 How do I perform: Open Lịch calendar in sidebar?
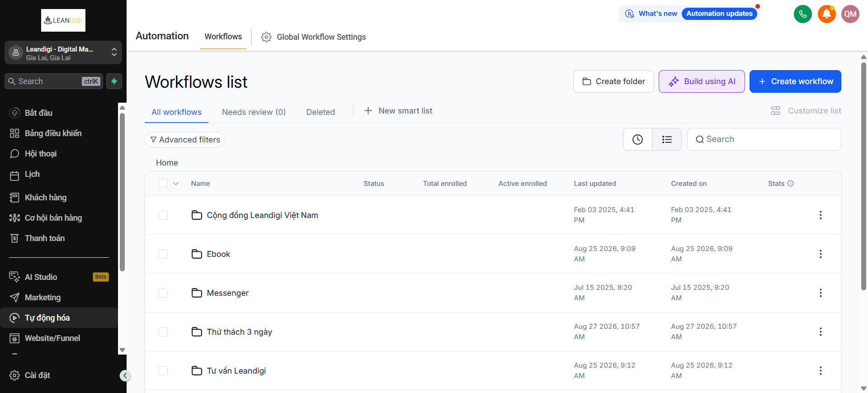tap(59, 175)
